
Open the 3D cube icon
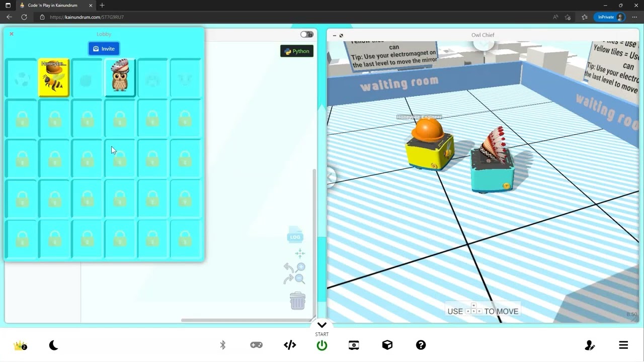pyautogui.click(x=387, y=345)
